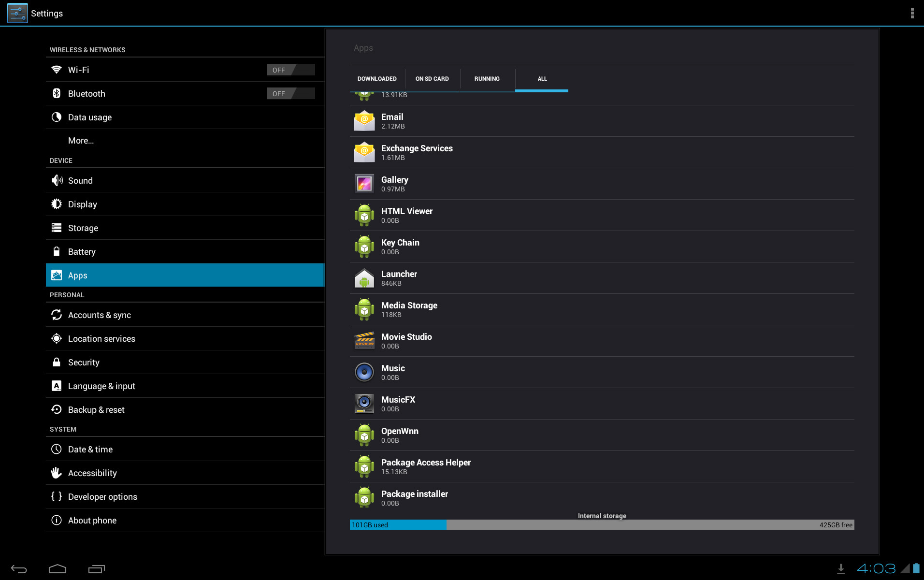Open the overflow menu at top right
This screenshot has height=580, width=924.
click(912, 13)
